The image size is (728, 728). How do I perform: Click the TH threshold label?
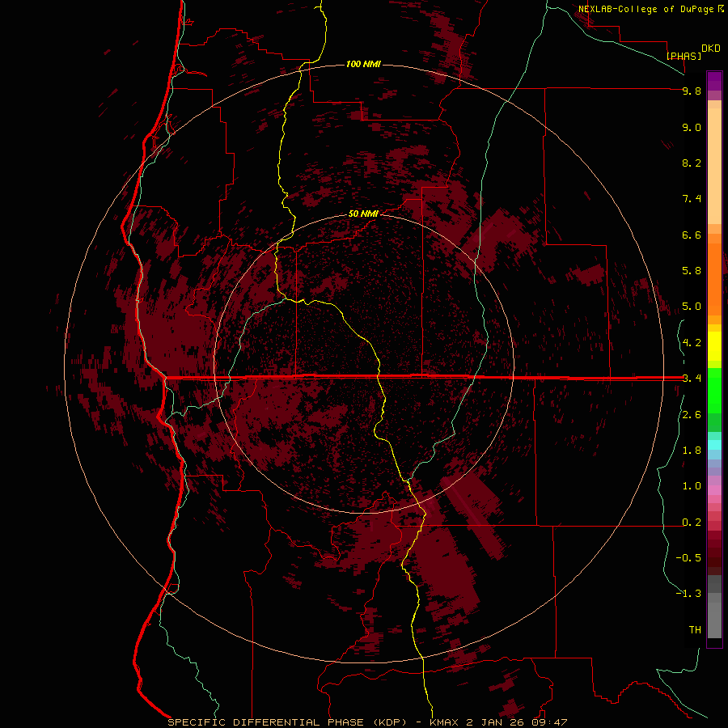[695, 630]
